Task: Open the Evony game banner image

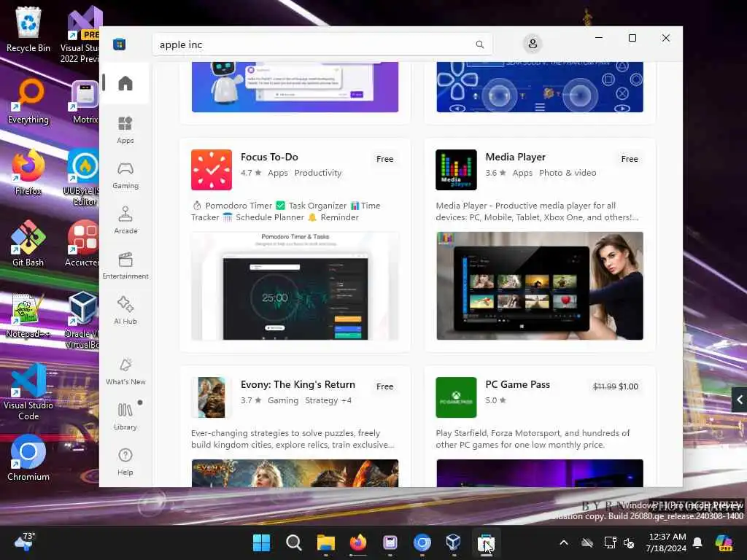Action: [x=295, y=472]
